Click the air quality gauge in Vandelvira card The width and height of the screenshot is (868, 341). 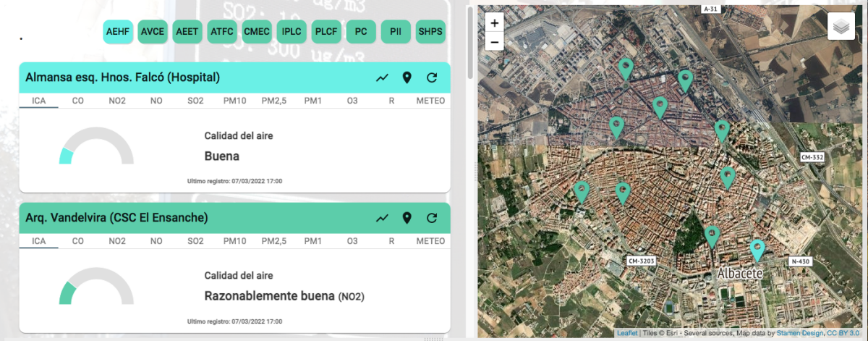[x=96, y=286]
